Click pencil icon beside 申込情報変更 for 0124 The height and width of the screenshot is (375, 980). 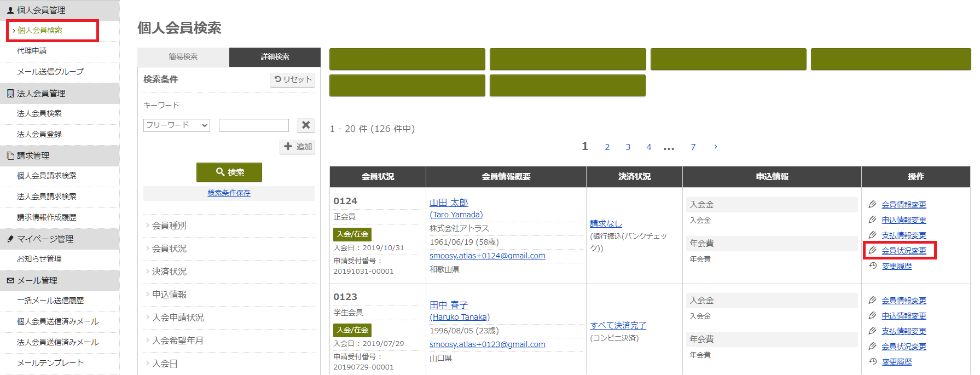tap(873, 220)
